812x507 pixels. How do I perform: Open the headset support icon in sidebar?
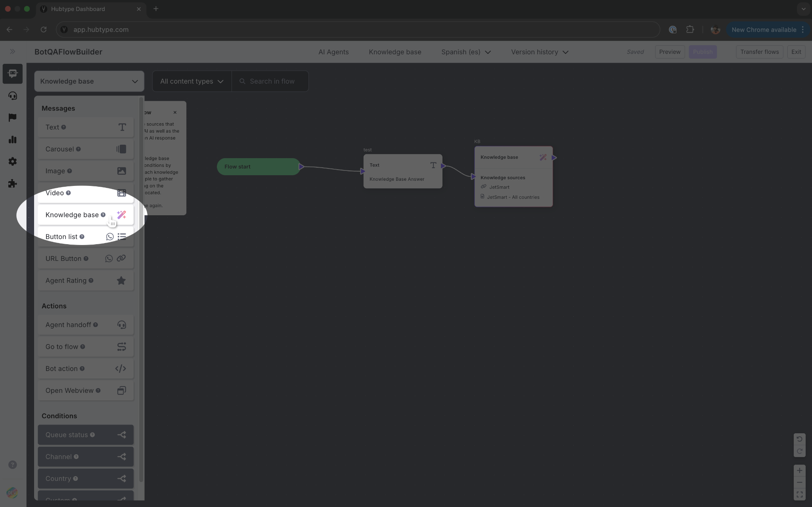click(x=13, y=96)
